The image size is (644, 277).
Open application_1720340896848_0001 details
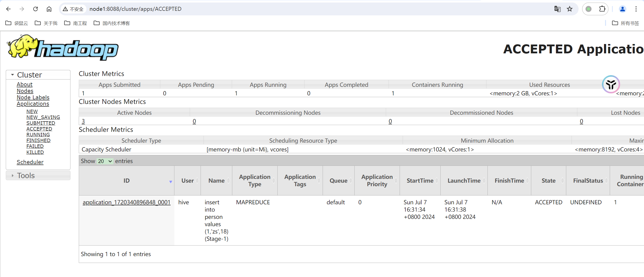[x=127, y=202]
